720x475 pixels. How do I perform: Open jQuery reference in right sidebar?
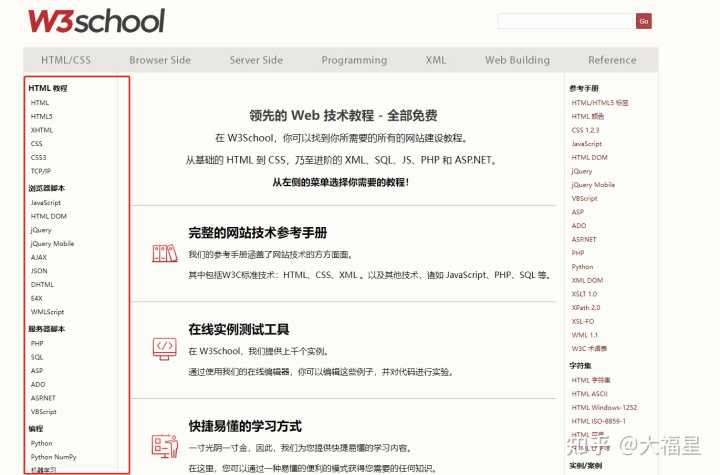click(x=582, y=171)
